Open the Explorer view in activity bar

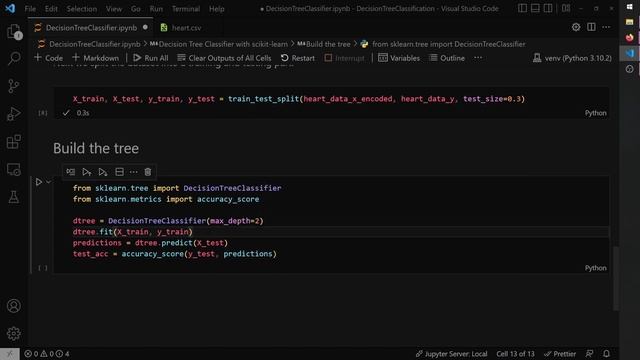pyautogui.click(x=14, y=31)
